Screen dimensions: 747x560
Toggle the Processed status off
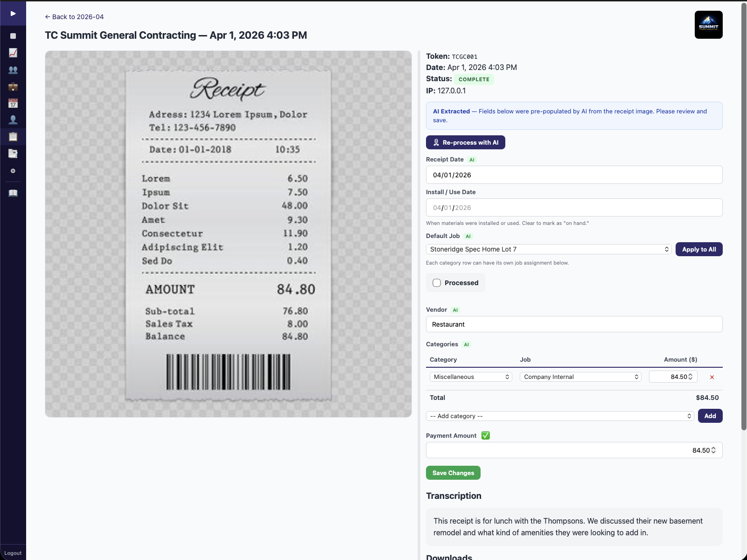[x=437, y=282]
